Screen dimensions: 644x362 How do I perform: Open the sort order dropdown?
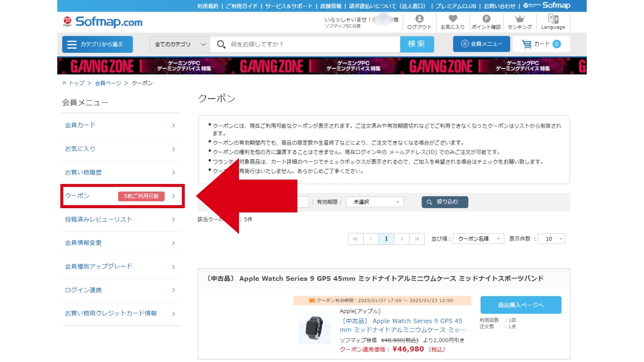click(478, 239)
